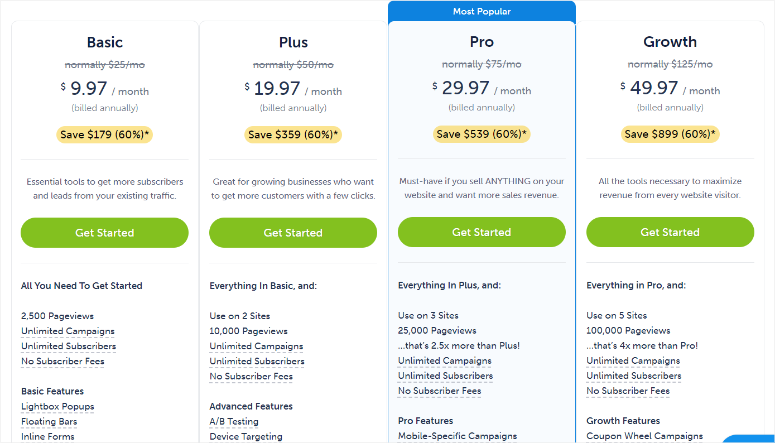This screenshot has height=443, width=775.
Task: Select No Subscriber Fees under Basic
Action: tap(63, 361)
